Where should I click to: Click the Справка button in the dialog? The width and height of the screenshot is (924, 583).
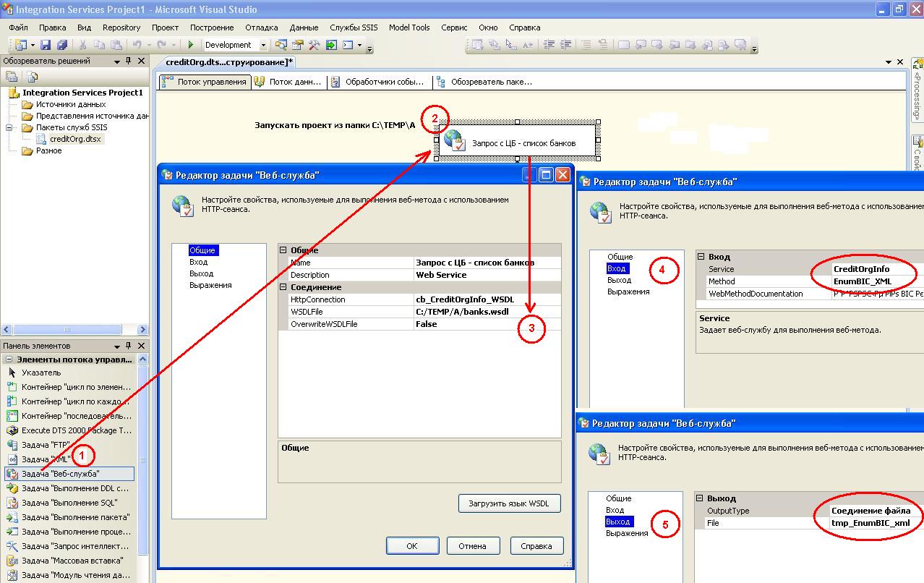coord(536,546)
